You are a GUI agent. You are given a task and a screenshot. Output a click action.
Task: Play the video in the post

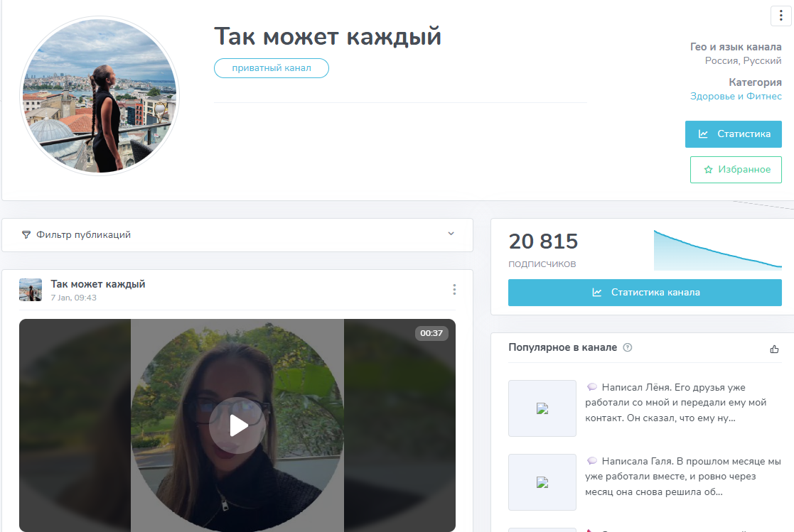pos(237,424)
